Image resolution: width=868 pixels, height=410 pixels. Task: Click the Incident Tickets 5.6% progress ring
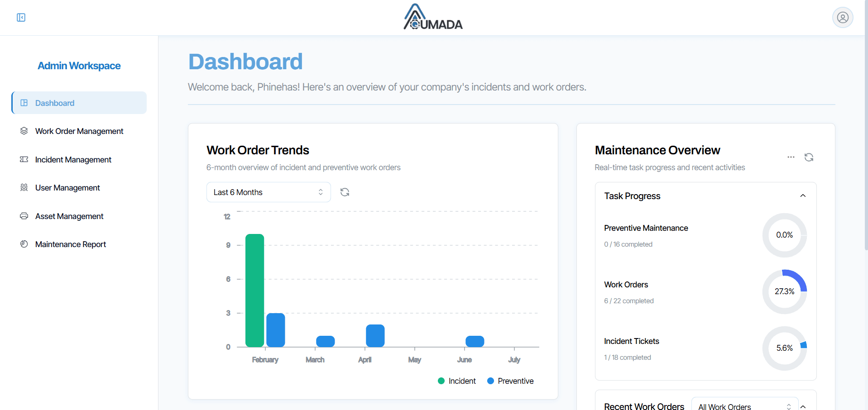[x=784, y=348]
